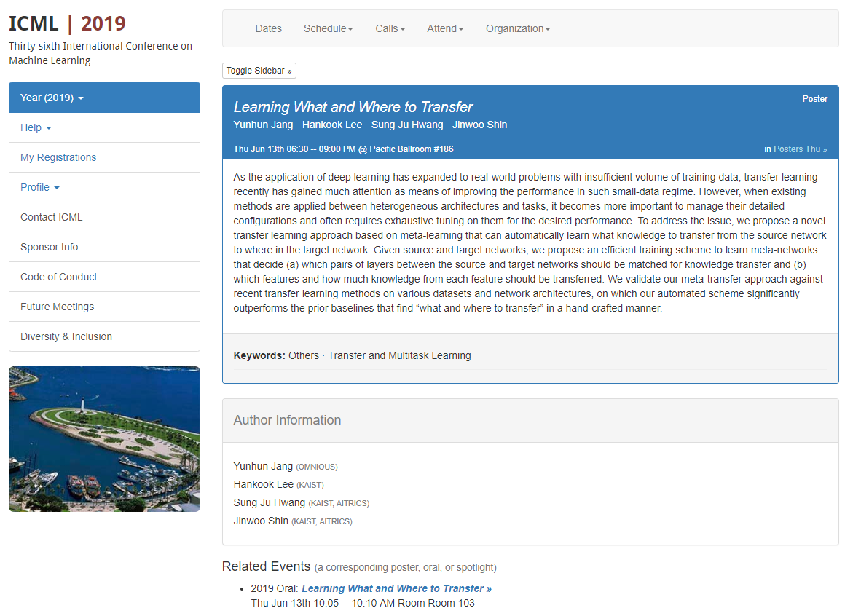Select Contact ICML sidebar item
Image resolution: width=861 pixels, height=616 pixels.
[104, 218]
